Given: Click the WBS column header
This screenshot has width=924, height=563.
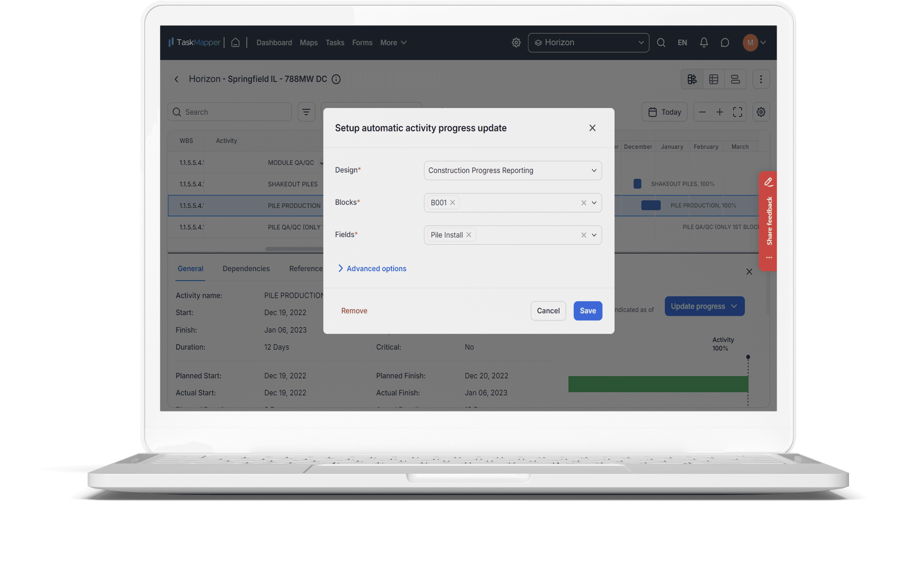Looking at the screenshot, I should pyautogui.click(x=186, y=141).
